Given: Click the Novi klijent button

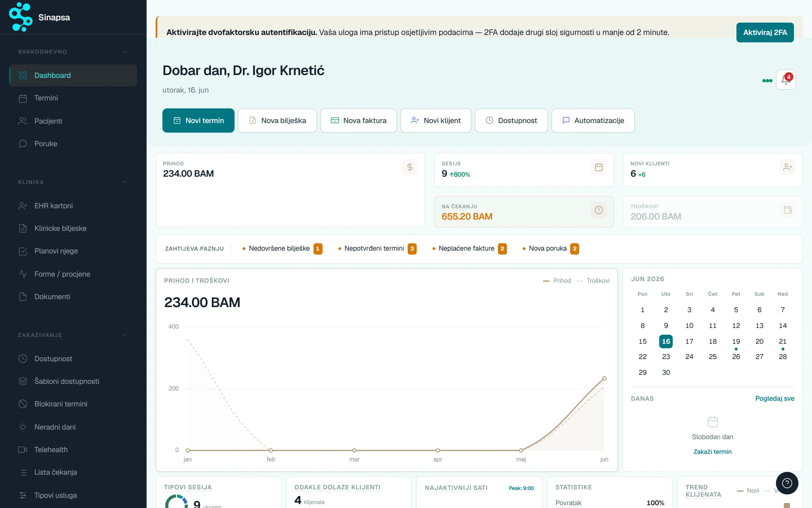Looking at the screenshot, I should coord(436,121).
